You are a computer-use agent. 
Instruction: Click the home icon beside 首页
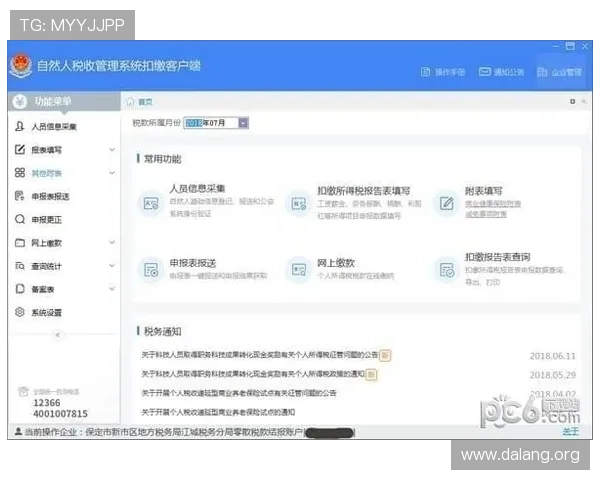coord(130,101)
